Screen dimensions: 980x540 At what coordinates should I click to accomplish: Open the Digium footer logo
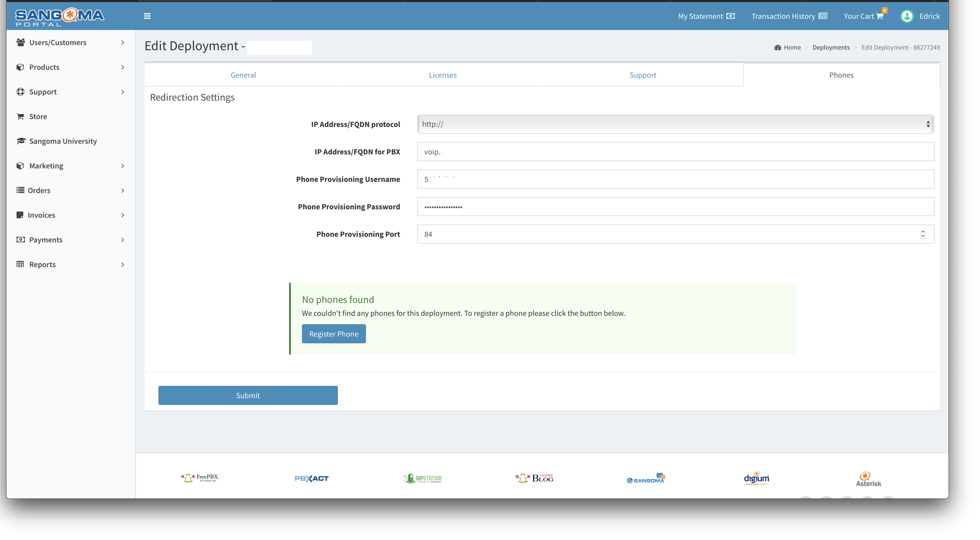[757, 478]
